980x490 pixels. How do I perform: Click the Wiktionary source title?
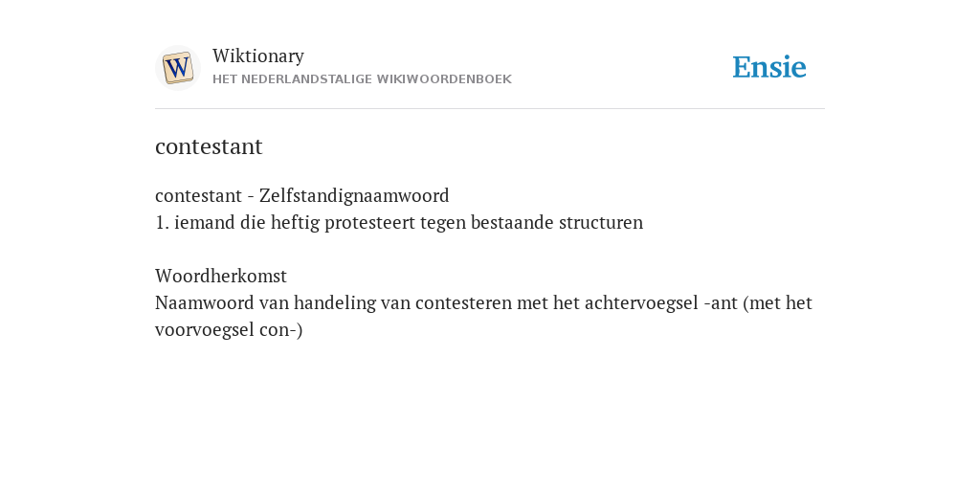pos(258,56)
